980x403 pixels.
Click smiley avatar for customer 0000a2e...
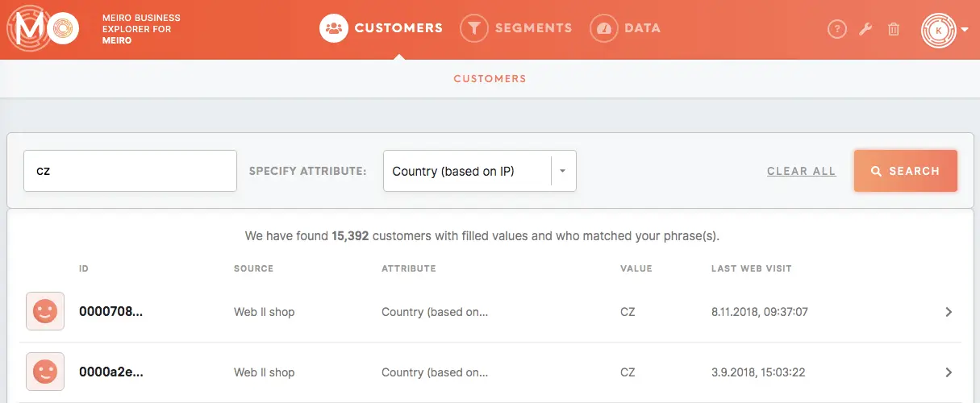pyautogui.click(x=45, y=372)
